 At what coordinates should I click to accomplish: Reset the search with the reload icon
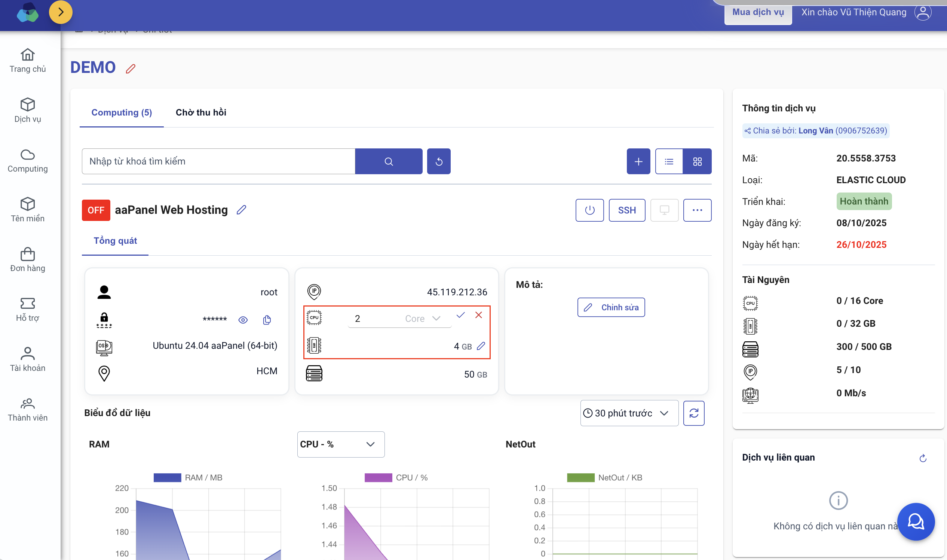[x=439, y=161]
